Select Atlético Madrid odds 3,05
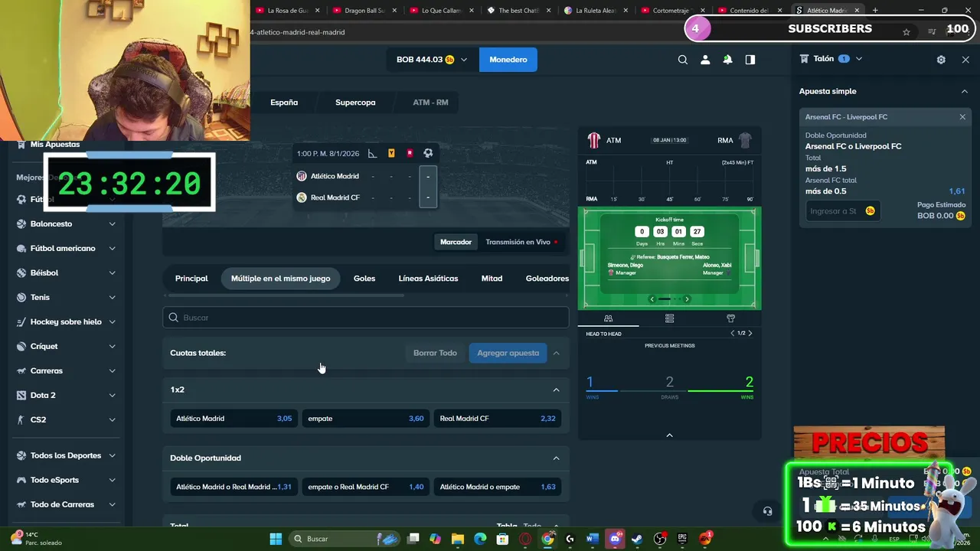980x551 pixels. pyautogui.click(x=234, y=419)
